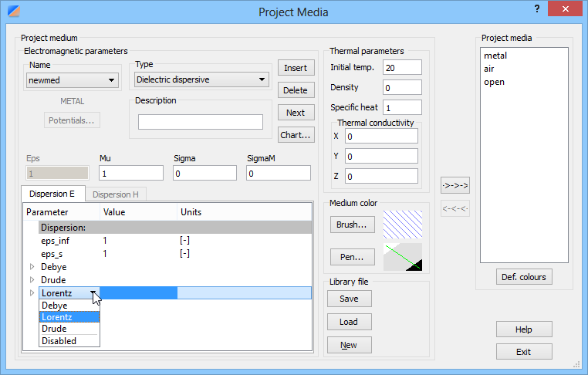The width and height of the screenshot is (588, 375).
Task: Click the Brush... button
Action: click(351, 225)
